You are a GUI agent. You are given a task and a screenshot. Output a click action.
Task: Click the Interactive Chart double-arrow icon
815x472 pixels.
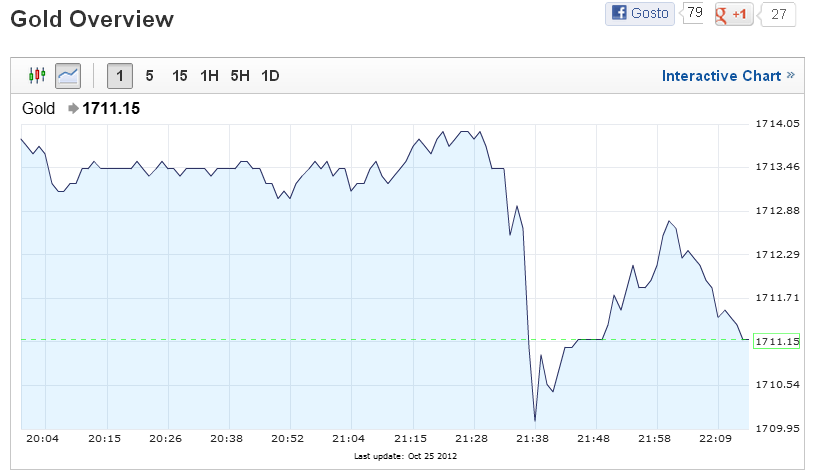tap(791, 75)
